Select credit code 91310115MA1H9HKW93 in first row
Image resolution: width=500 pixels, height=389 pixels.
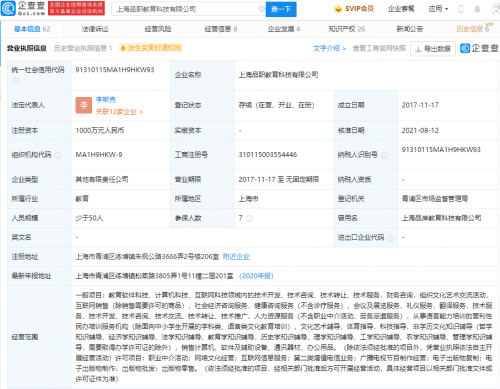point(115,70)
